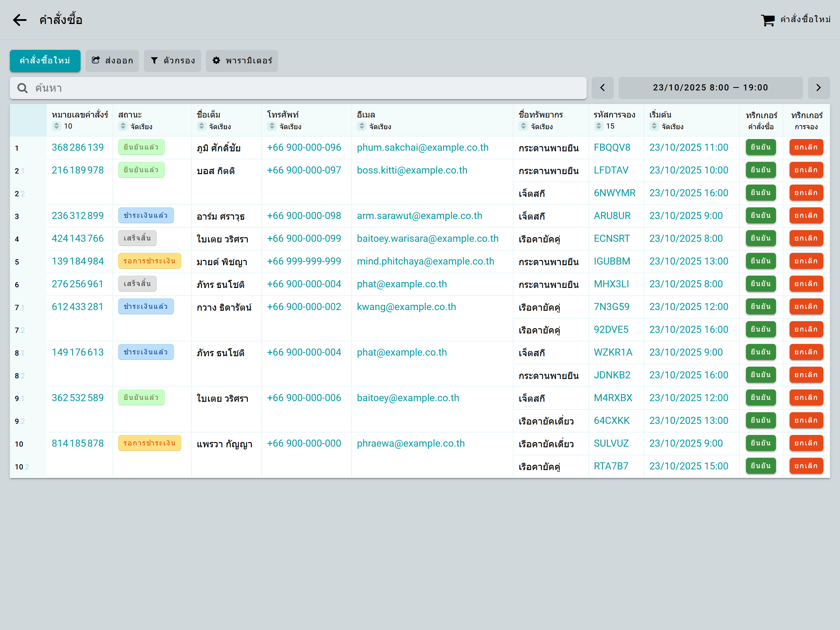Sort the order number column arrows
The height and width of the screenshot is (630, 840).
pos(57,126)
